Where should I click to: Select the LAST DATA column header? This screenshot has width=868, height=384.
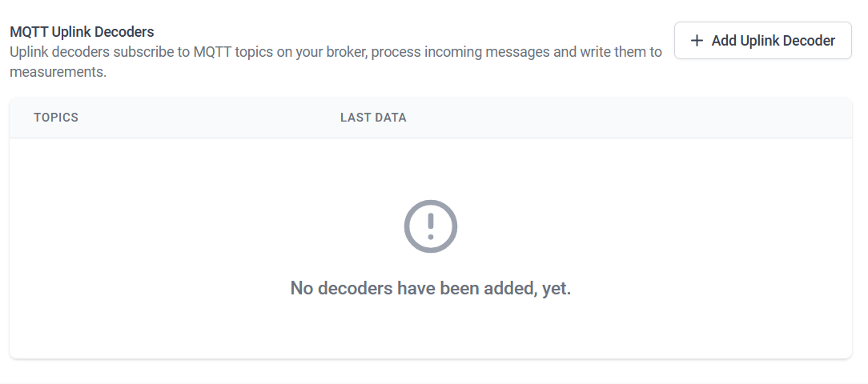click(x=373, y=118)
